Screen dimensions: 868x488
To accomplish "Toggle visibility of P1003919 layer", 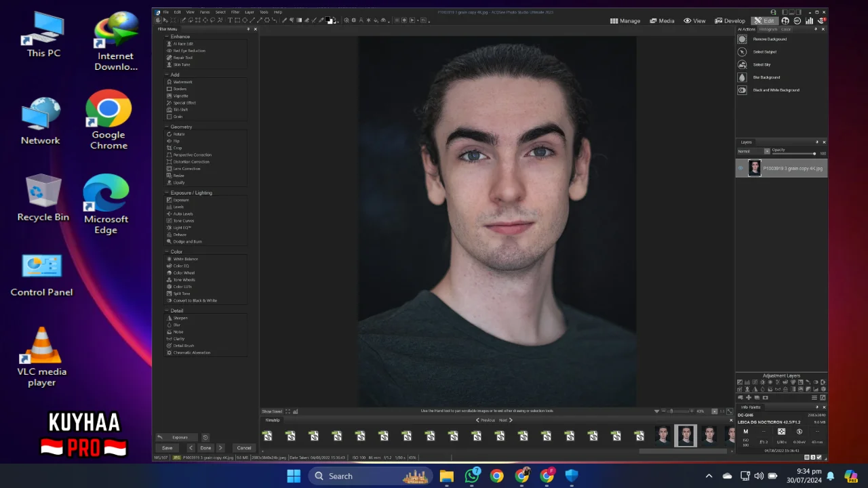I will coord(741,168).
